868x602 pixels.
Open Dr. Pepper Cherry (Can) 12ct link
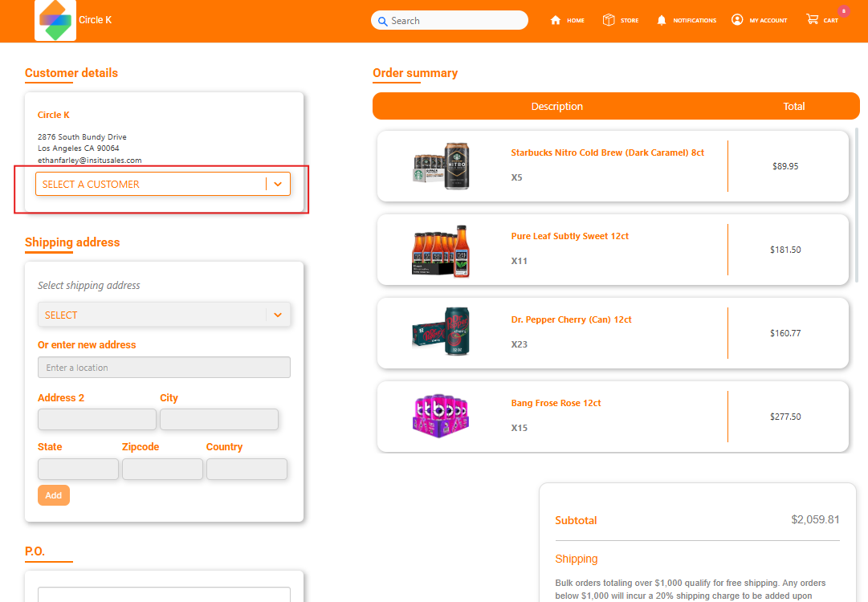click(571, 319)
